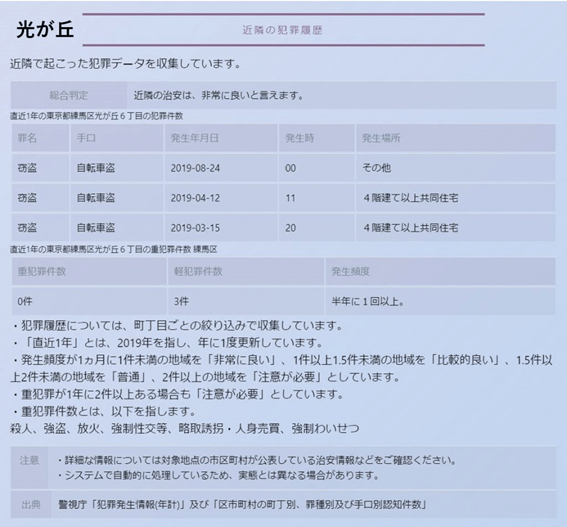Click the 発生時 column header
Viewport: 567px width, 527px height.
click(317, 138)
